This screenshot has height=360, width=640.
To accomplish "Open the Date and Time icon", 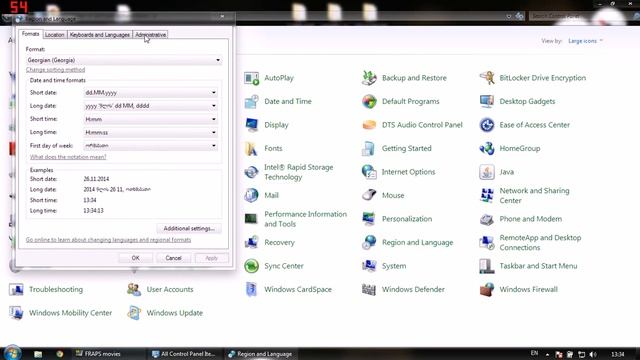I will (x=251, y=101).
